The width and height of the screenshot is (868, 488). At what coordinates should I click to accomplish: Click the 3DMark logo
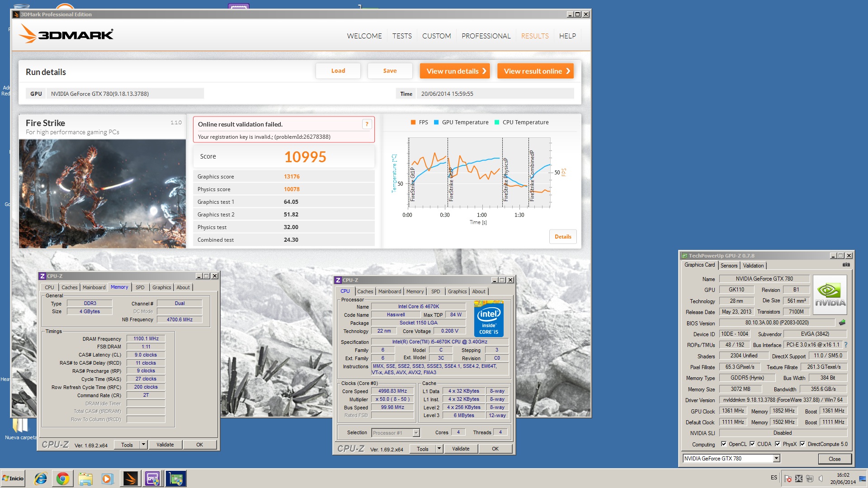(66, 34)
